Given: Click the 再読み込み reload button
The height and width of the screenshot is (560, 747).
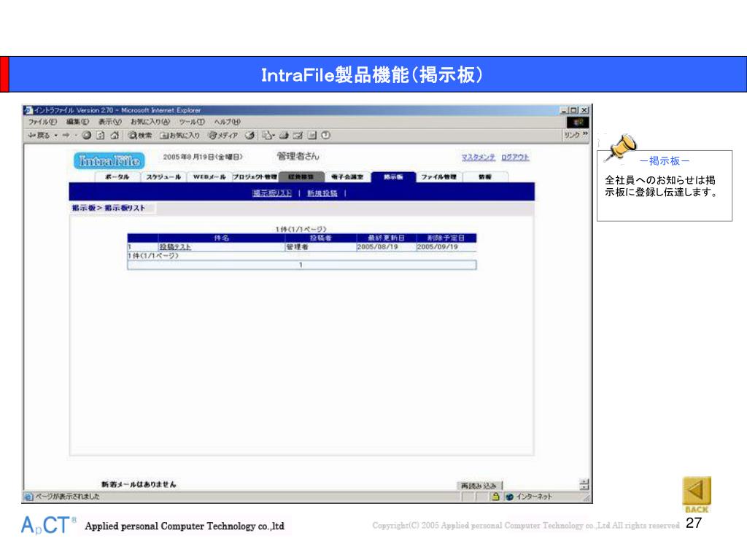Looking at the screenshot, I should (479, 486).
